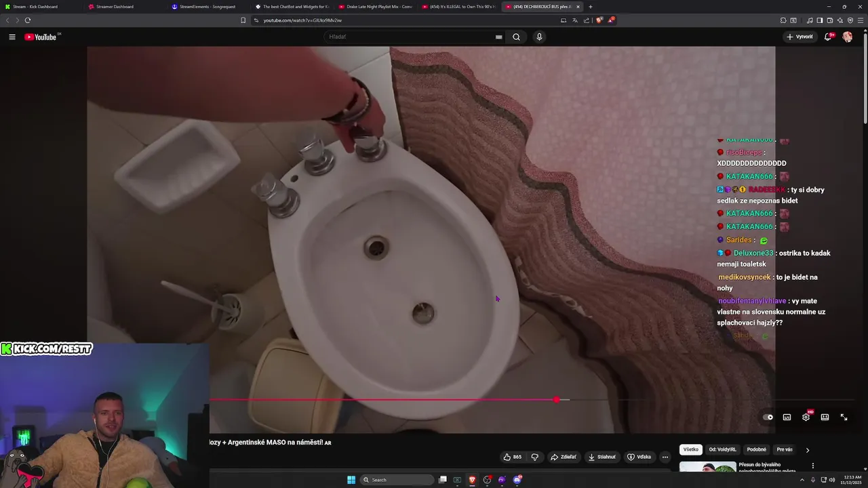Bookmark this page with the bookmark icon
Screen dimensions: 868x488
(243, 20)
